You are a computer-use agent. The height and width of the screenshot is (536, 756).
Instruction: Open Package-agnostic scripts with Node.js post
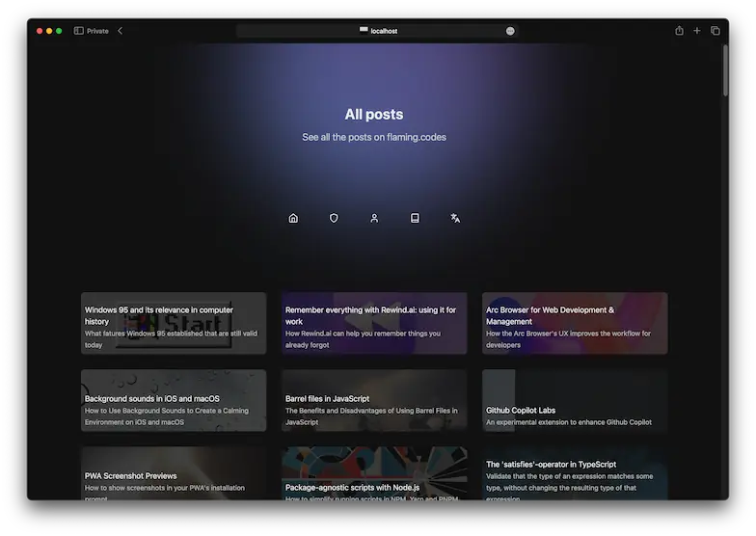(374, 473)
